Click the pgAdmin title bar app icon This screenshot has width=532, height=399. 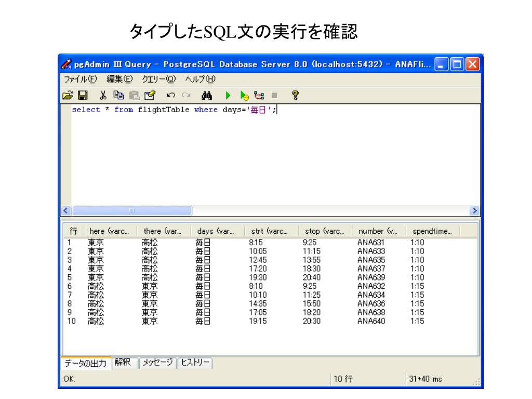click(66, 64)
